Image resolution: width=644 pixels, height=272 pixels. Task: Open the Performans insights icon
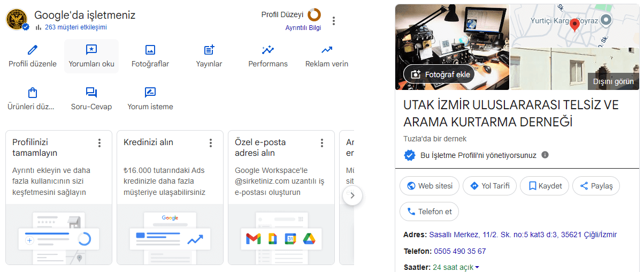[268, 50]
